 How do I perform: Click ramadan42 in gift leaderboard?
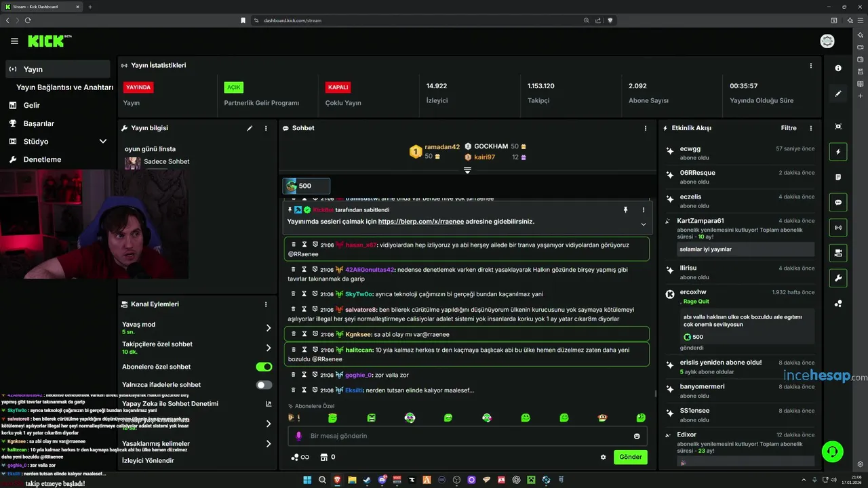point(442,147)
